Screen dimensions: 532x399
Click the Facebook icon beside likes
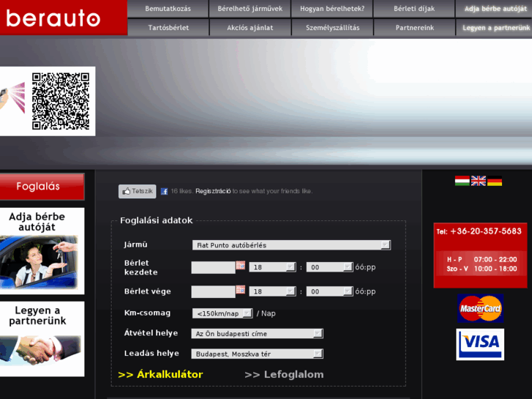tap(164, 192)
